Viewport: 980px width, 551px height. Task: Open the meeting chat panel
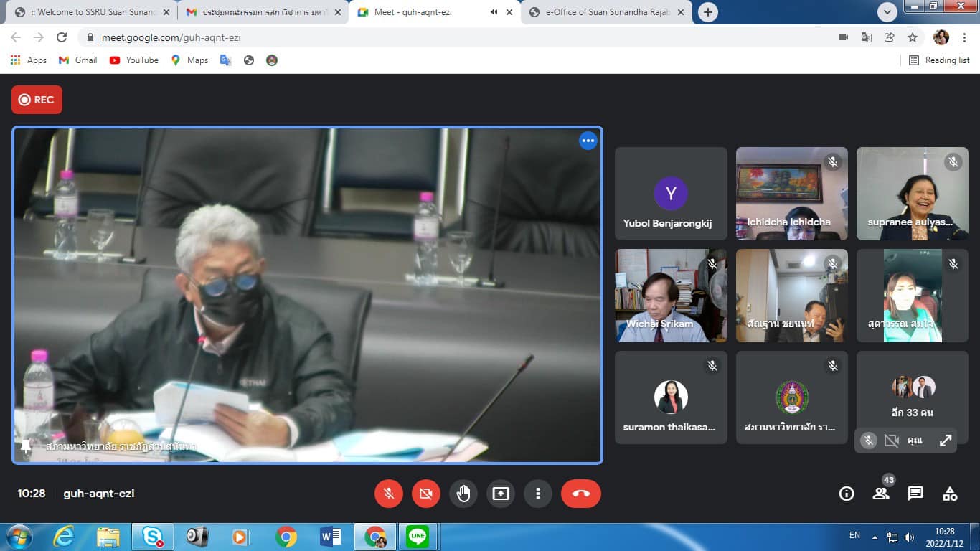[915, 494]
